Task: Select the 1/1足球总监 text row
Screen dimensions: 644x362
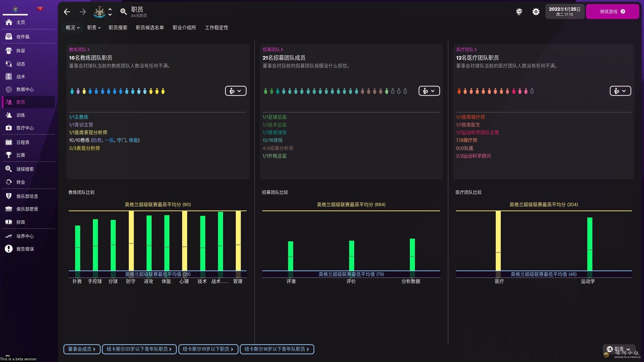Action: pos(275,117)
